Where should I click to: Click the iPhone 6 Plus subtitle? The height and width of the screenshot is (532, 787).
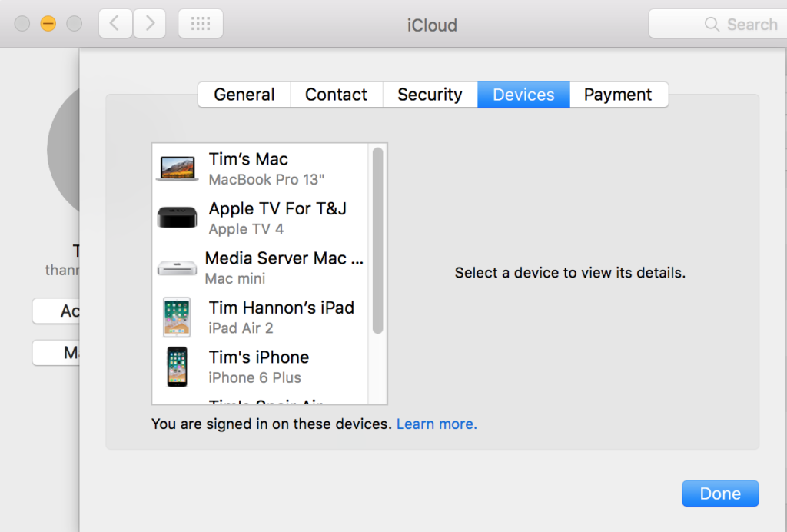point(255,378)
